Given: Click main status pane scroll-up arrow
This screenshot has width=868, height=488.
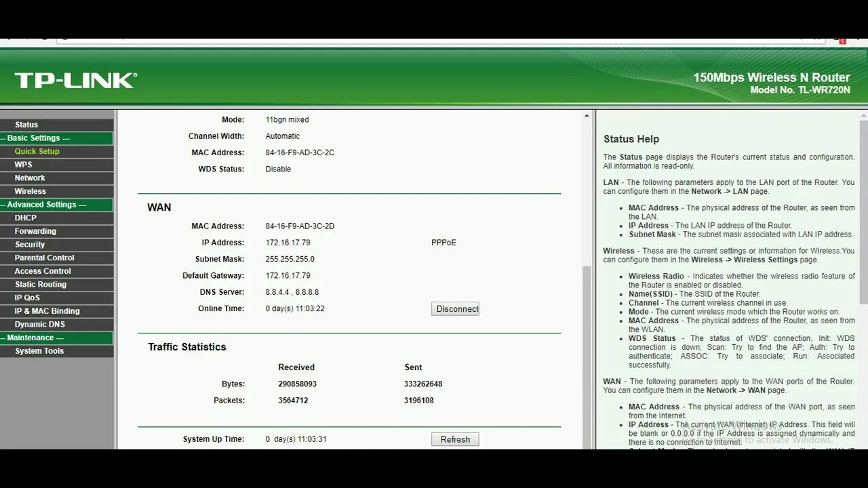Looking at the screenshot, I should click(587, 116).
